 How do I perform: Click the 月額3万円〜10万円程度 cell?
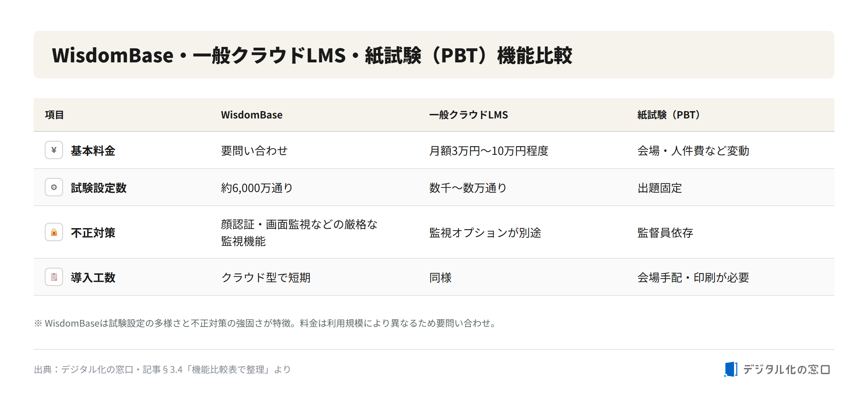489,151
